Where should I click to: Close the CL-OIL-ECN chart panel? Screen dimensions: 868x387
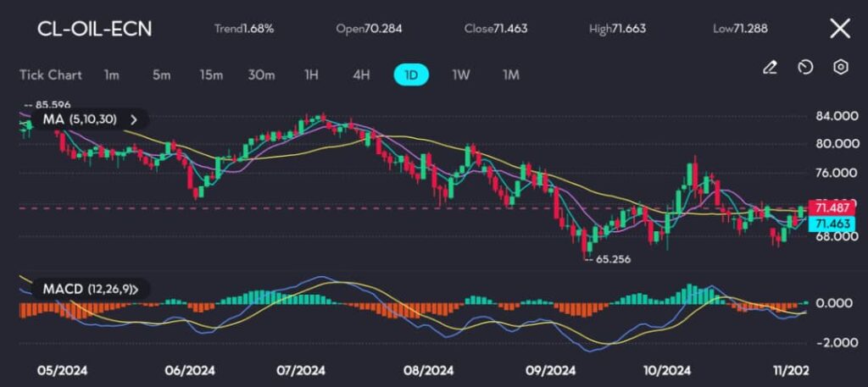click(x=839, y=29)
